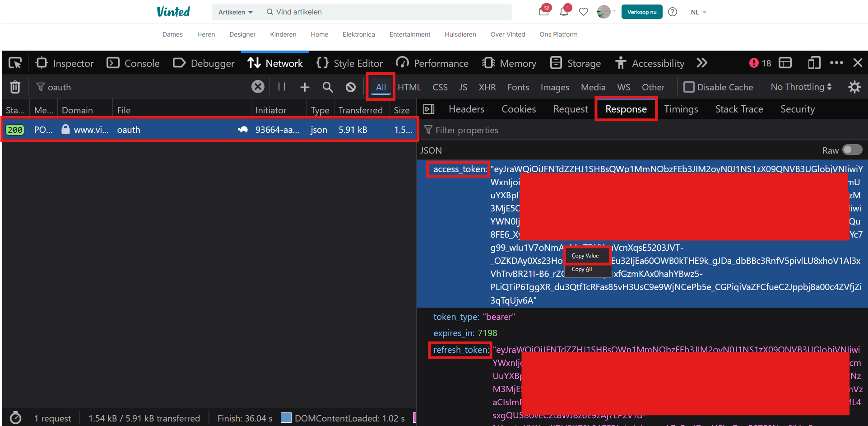Select the oauth request row
Image resolution: width=868 pixels, height=426 pixels.
coord(209,130)
